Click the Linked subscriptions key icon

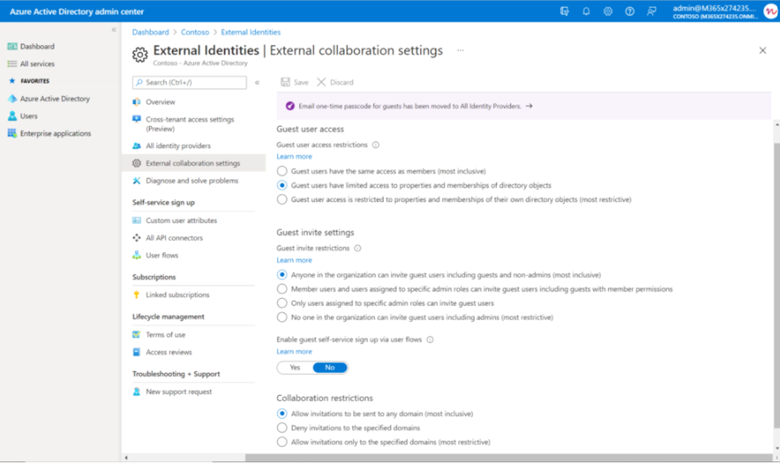pos(136,295)
